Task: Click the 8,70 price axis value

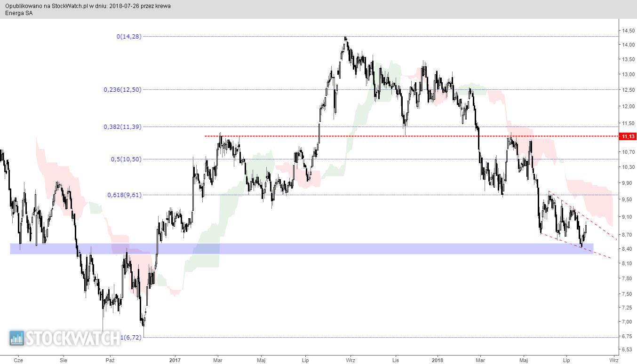Action: [628, 235]
